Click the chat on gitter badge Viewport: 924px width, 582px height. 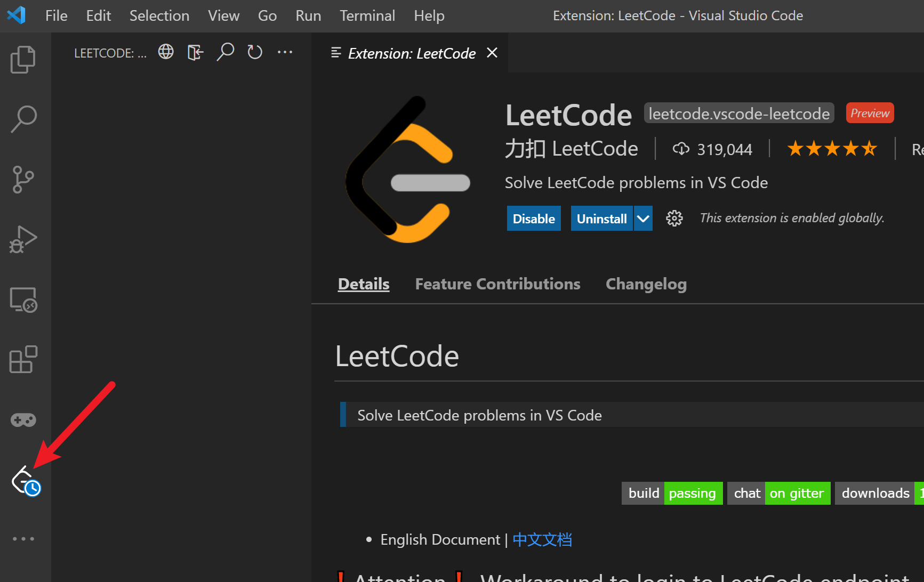pos(779,493)
